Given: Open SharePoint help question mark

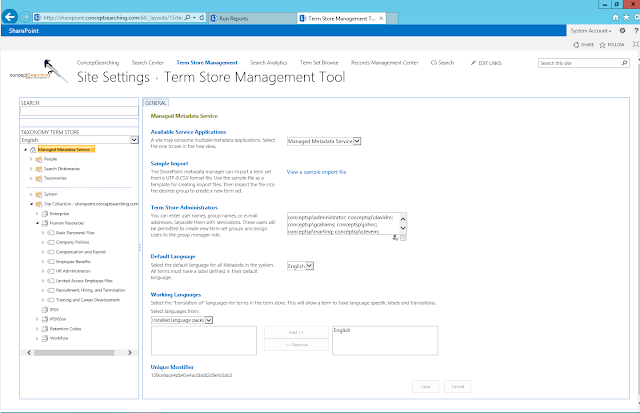Looking at the screenshot, I should [x=636, y=31].
